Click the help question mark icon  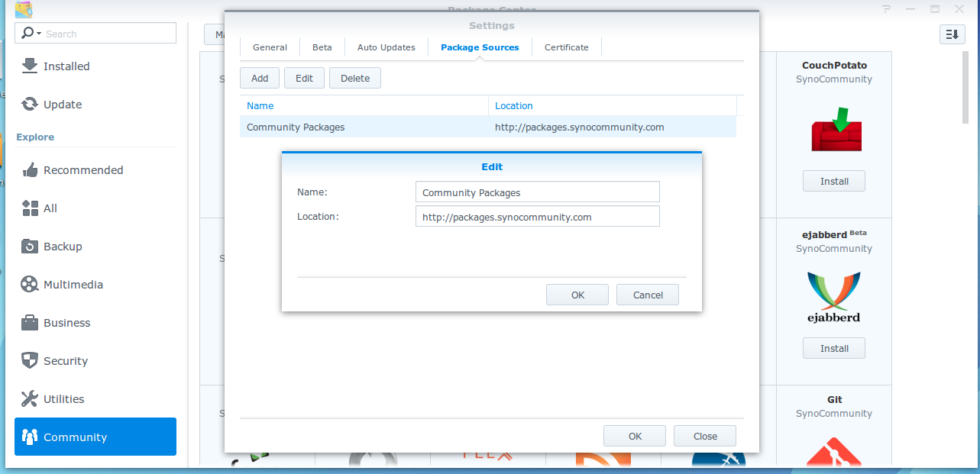coord(887,9)
